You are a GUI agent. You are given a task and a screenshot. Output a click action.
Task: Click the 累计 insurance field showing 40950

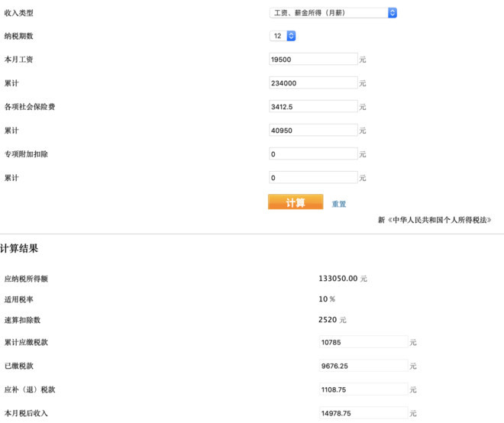(313, 130)
